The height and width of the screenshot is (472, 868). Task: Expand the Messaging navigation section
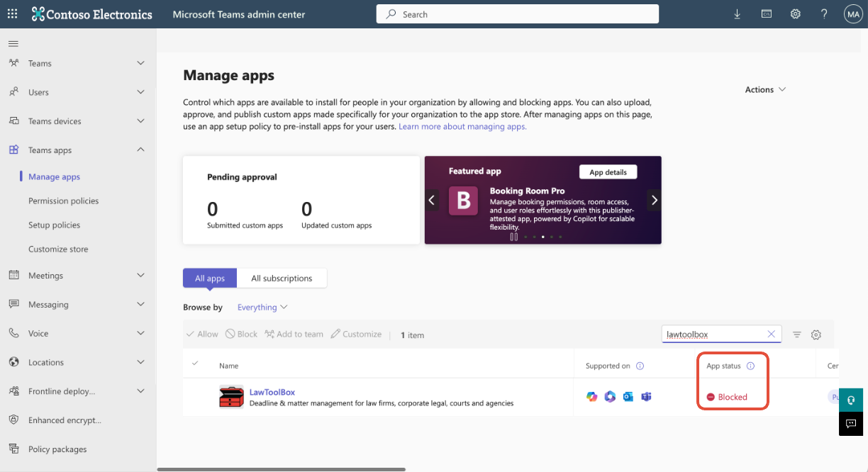[x=140, y=304]
